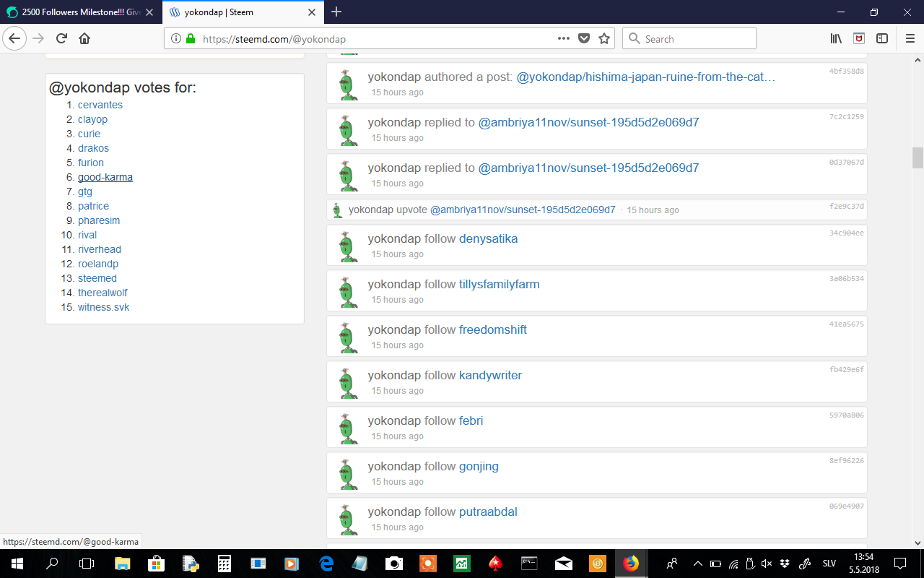Screen dimensions: 924x578
Task: Bookmark this page with the star
Action: coord(604,39)
